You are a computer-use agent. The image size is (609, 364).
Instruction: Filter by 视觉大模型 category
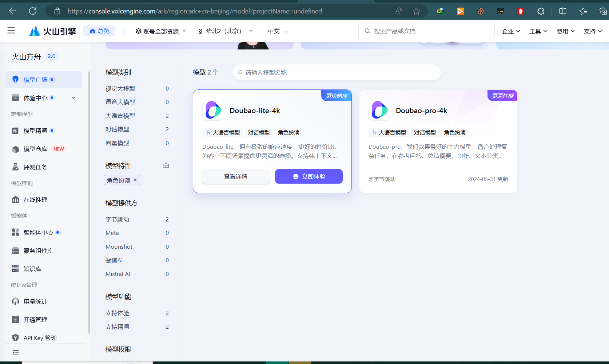coord(137,89)
